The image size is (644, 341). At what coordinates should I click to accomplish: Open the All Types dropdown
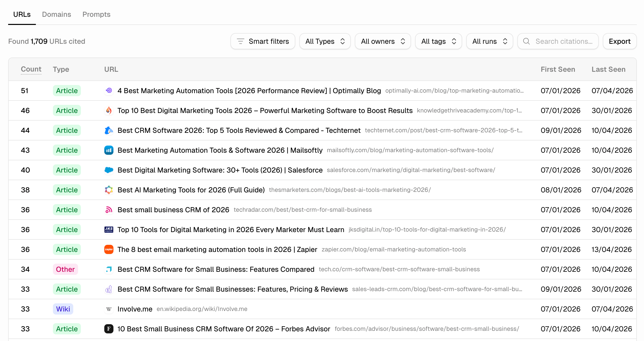[325, 41]
